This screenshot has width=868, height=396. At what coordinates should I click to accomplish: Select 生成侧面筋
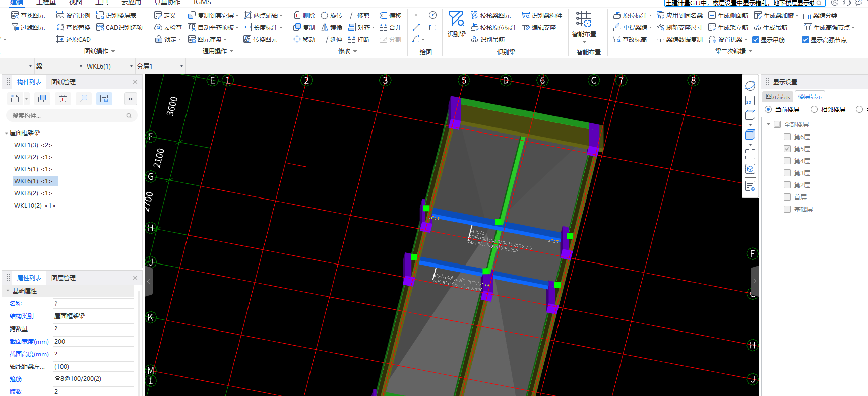tap(728, 15)
